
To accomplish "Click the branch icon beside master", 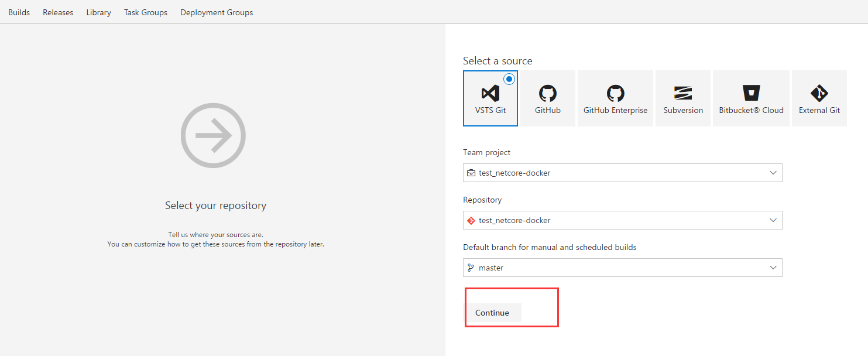I will click(x=471, y=268).
